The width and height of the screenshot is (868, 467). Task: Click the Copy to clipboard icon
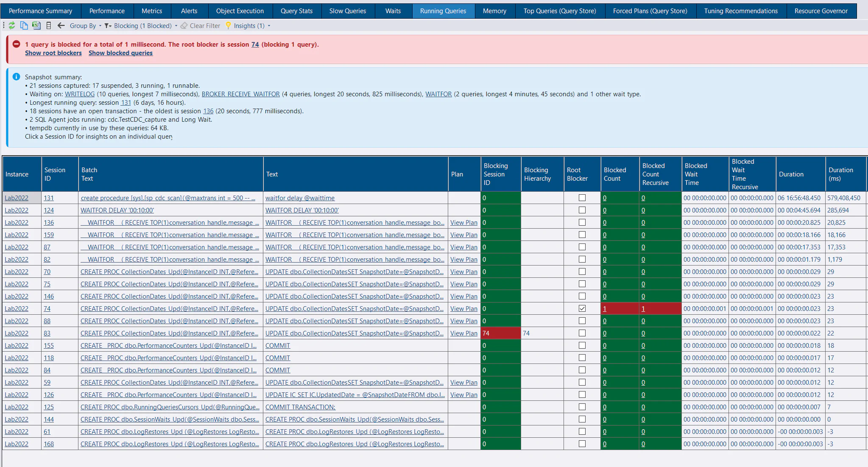coord(24,25)
